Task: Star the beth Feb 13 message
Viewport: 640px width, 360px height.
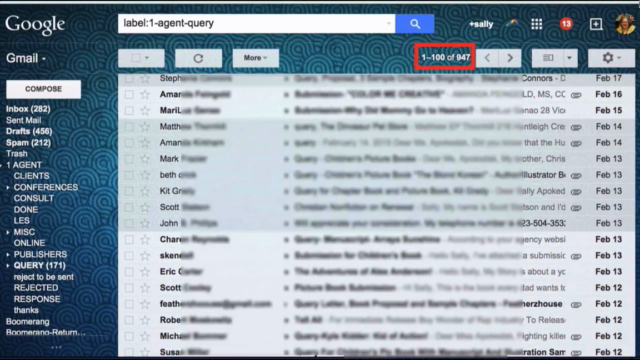Action: [x=145, y=175]
